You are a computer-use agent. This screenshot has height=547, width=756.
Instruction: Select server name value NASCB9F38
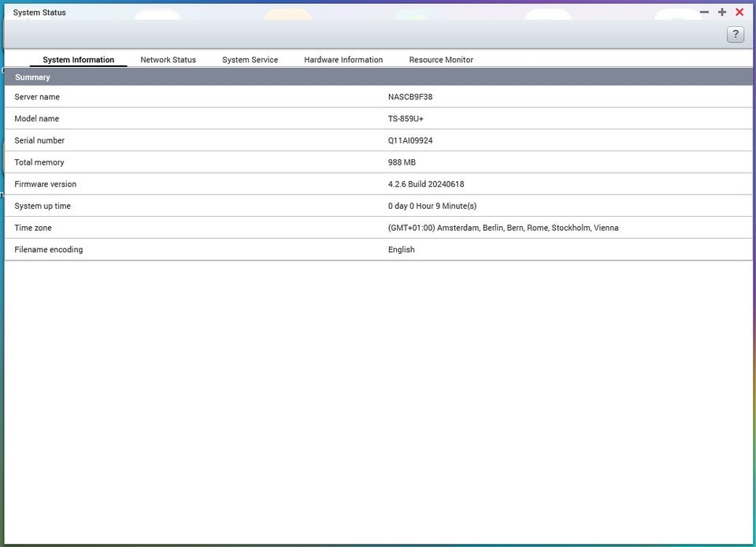pyautogui.click(x=410, y=97)
